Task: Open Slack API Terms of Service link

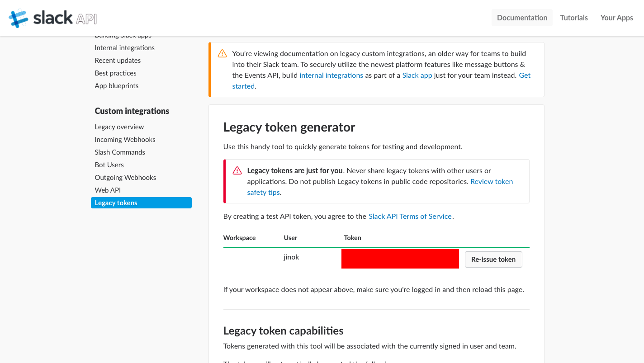Action: (410, 217)
